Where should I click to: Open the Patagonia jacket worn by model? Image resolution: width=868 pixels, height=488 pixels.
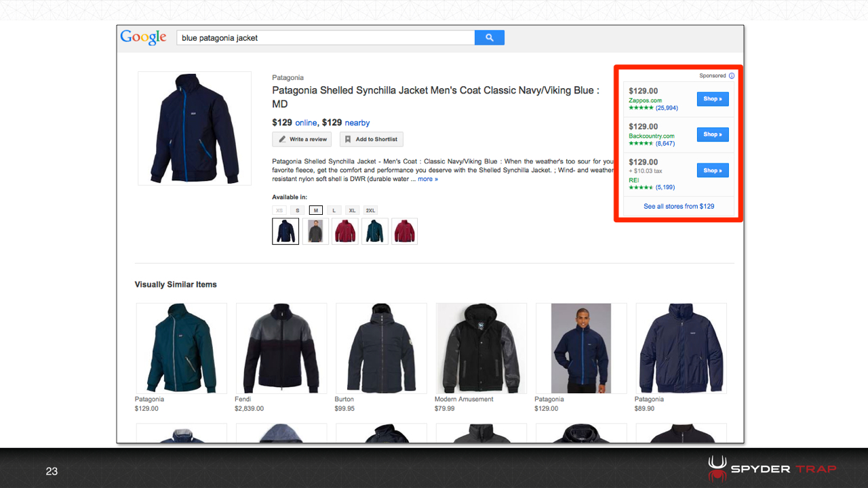(x=581, y=348)
